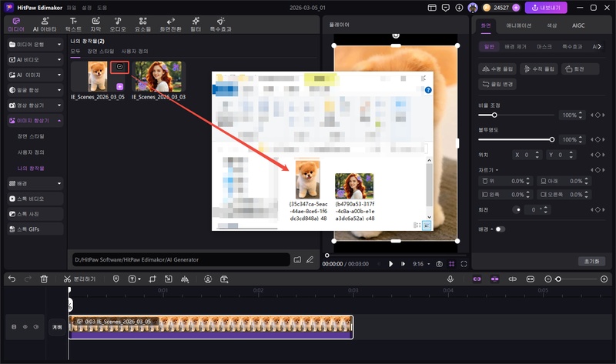Mute the timeline track with the speaker icon
Screen dimensions: 616x364
point(35,326)
